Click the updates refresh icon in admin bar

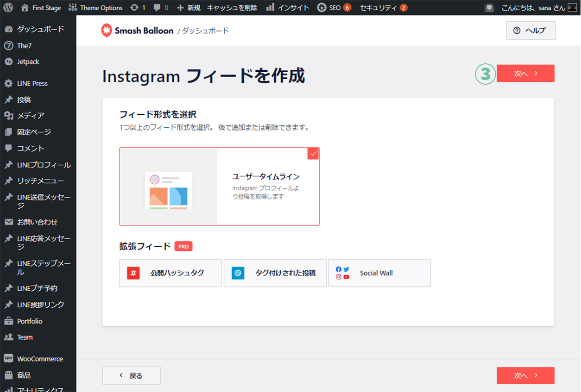click(x=134, y=7)
